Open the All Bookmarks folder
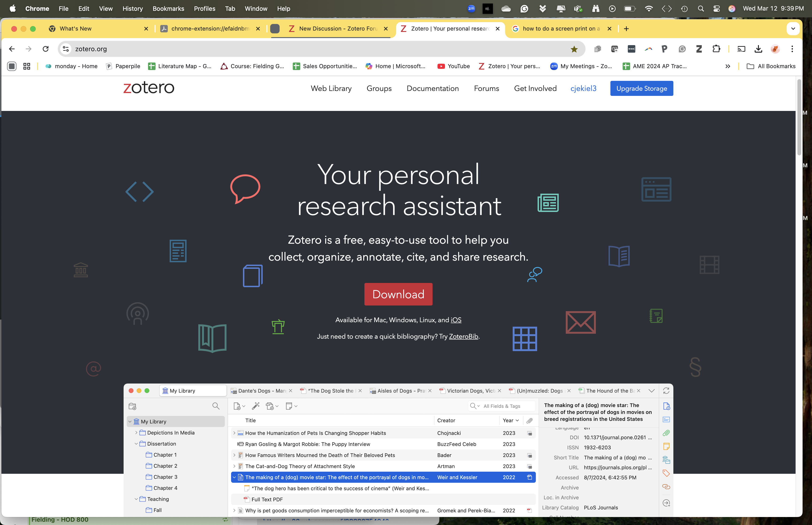The width and height of the screenshot is (812, 525). [771, 67]
